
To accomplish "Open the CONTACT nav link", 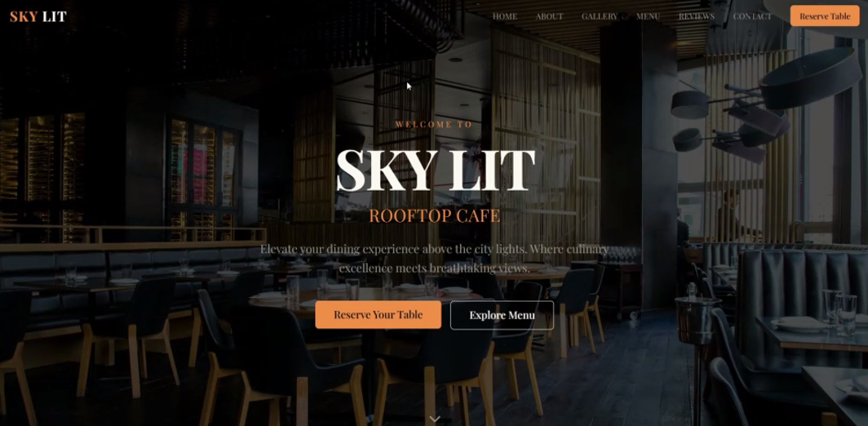I will click(752, 16).
